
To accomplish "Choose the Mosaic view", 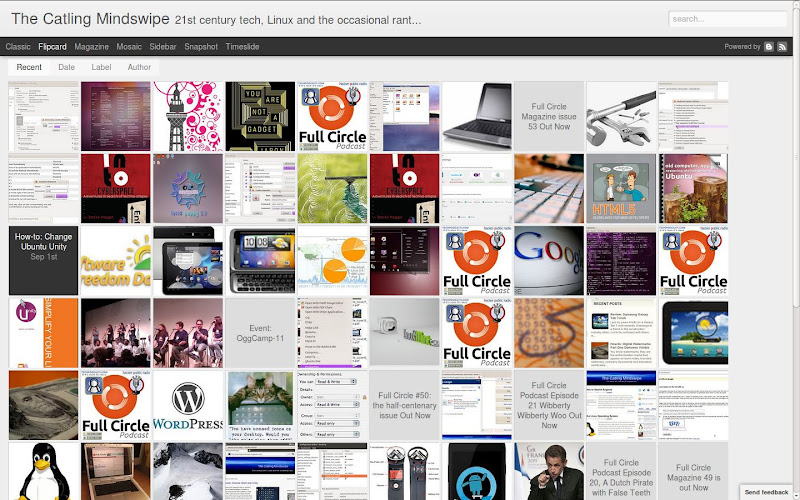I will tap(129, 46).
